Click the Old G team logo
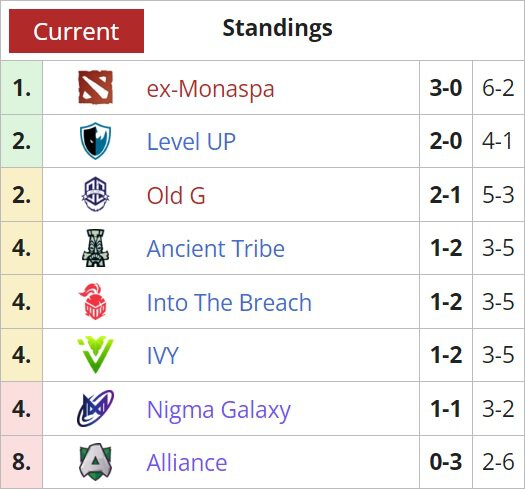Image resolution: width=525 pixels, height=489 pixels. [x=95, y=194]
